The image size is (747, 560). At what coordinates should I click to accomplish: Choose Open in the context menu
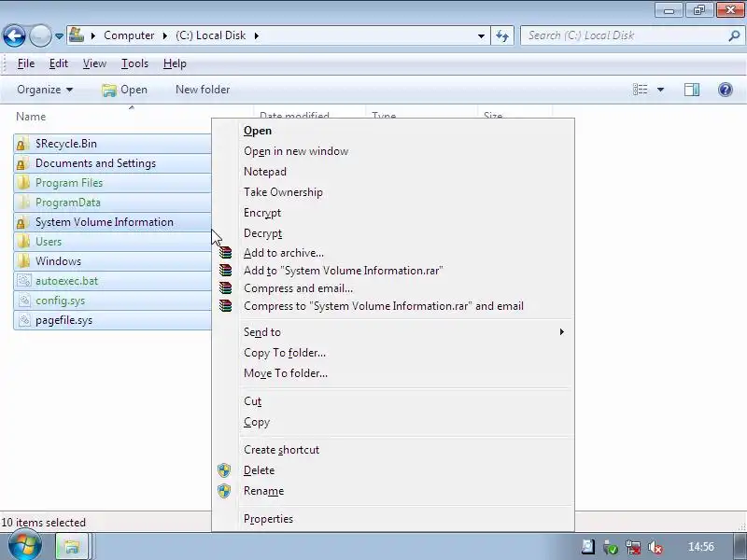point(393,131)
